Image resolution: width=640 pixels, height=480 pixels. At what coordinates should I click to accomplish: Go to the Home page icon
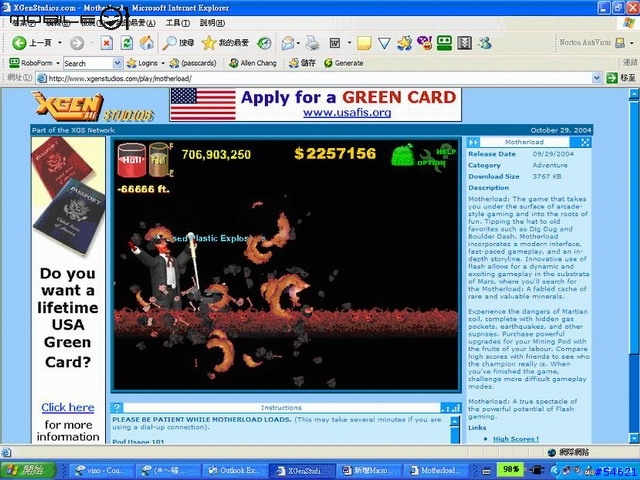click(x=147, y=43)
